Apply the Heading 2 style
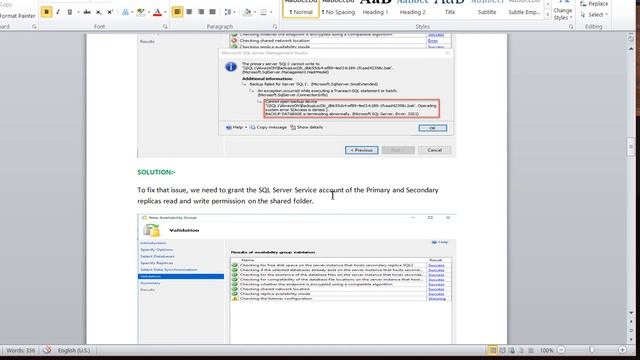Screen dimensions: 640x360 pos(413,8)
